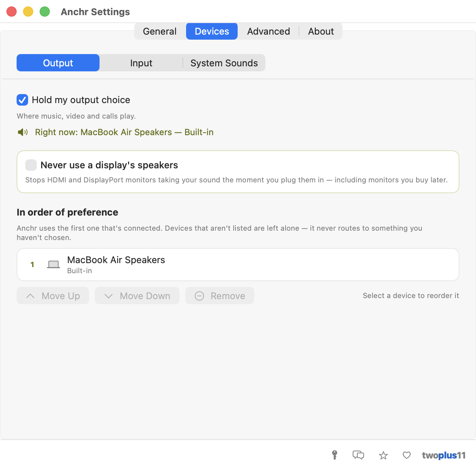Viewport: 476px width, 470px height.
Task: Select MacBook Air Speakers device row
Action: [x=238, y=265]
